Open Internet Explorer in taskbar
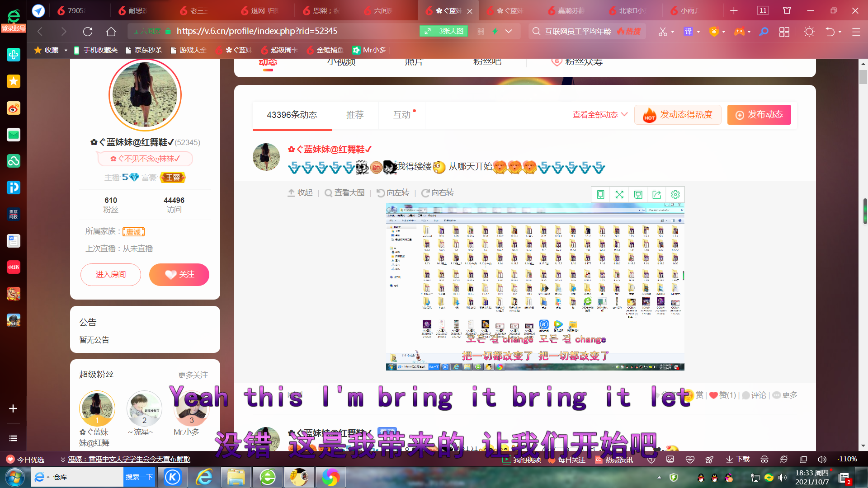The height and width of the screenshot is (488, 868). (204, 477)
